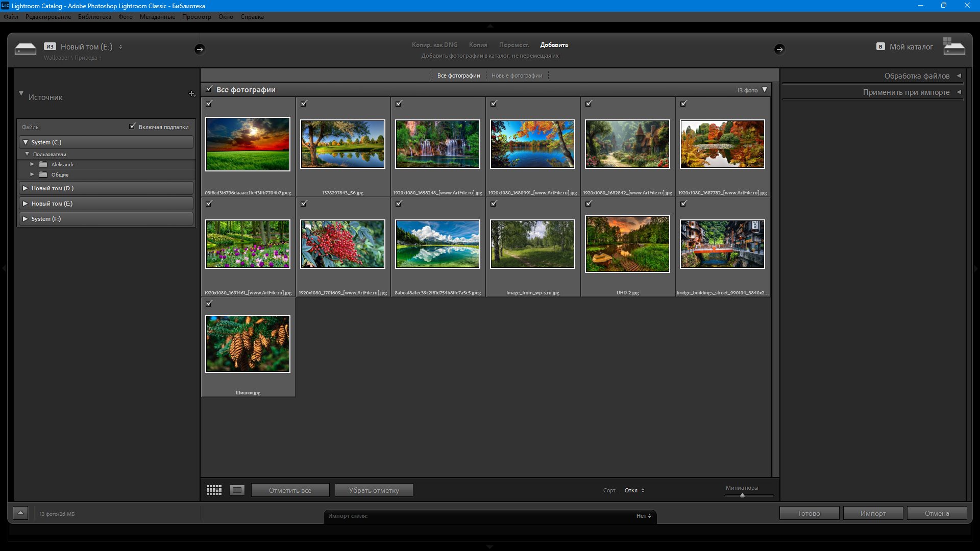This screenshot has height=551, width=980.
Task: Switch to grid view icon
Action: (214, 490)
